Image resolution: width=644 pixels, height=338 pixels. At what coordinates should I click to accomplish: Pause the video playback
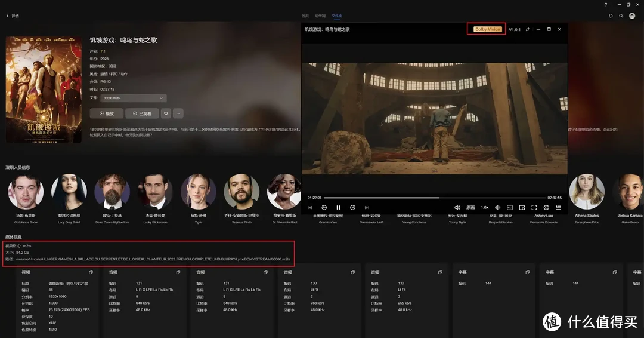tap(338, 208)
